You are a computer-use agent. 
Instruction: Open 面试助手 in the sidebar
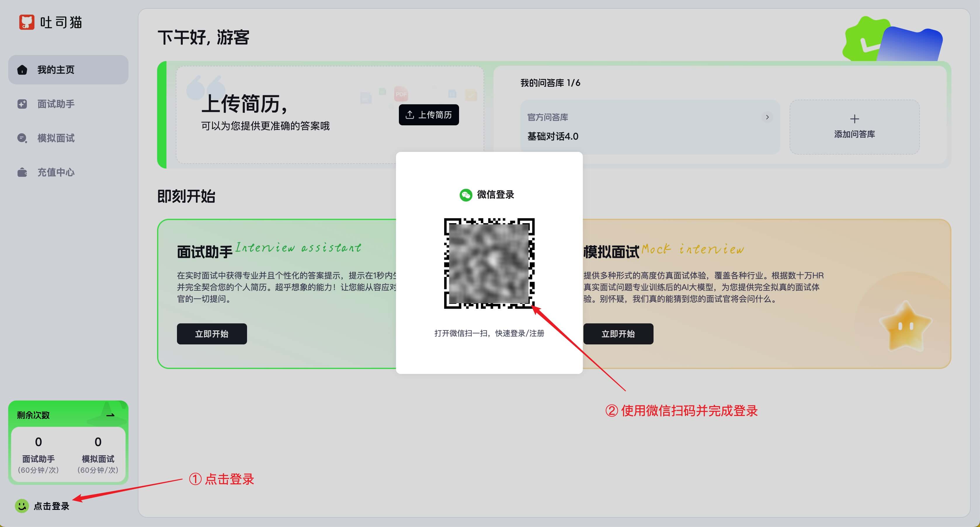click(x=68, y=104)
